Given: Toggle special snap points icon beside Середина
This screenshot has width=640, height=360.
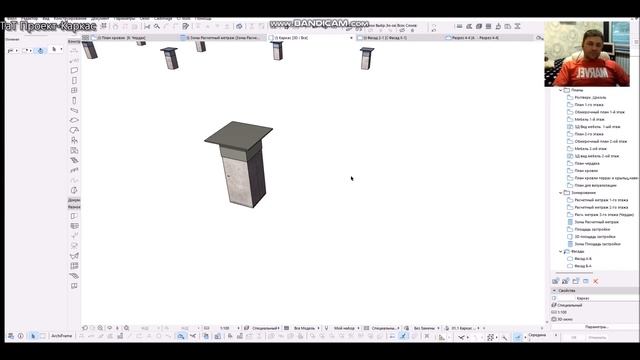Looking at the screenshot, I should tap(518, 337).
